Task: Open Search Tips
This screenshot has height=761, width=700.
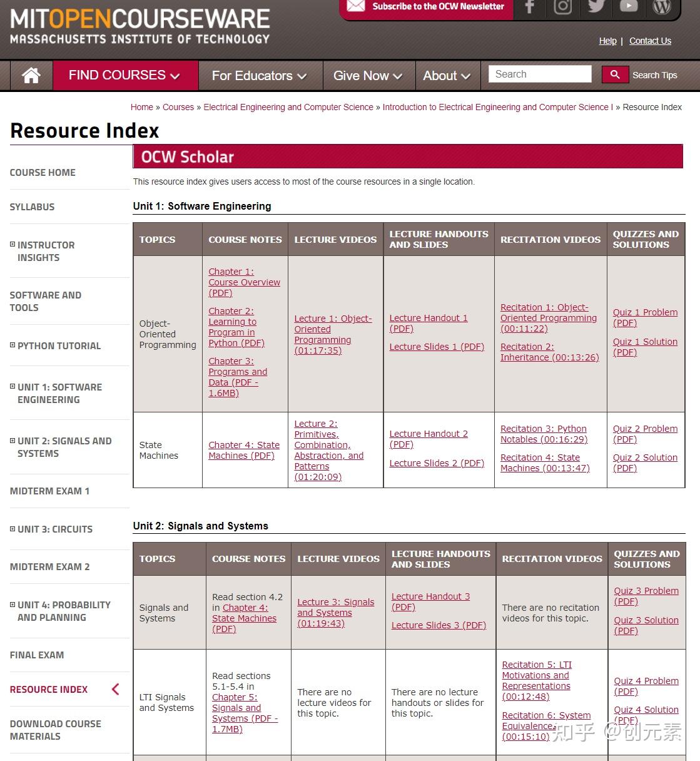Action: (x=655, y=75)
